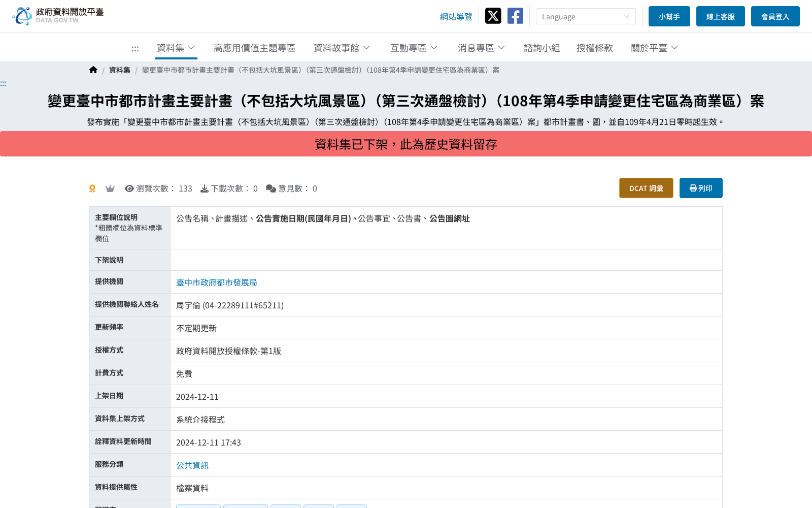Click the 瀏覽次數 133 counter text
Screen dimensions: 812x508
click(x=164, y=188)
